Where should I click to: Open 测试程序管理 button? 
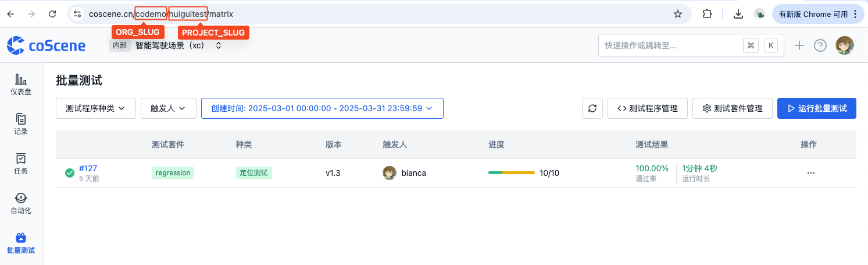pyautogui.click(x=647, y=108)
